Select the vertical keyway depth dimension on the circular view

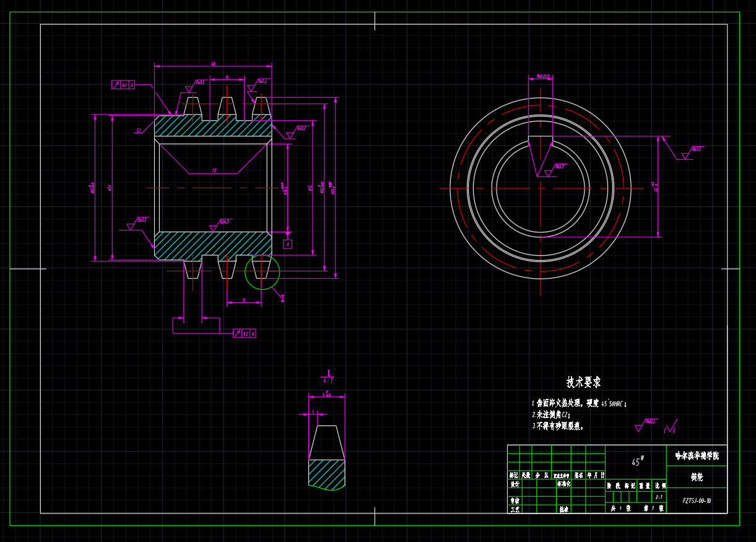coord(655,186)
